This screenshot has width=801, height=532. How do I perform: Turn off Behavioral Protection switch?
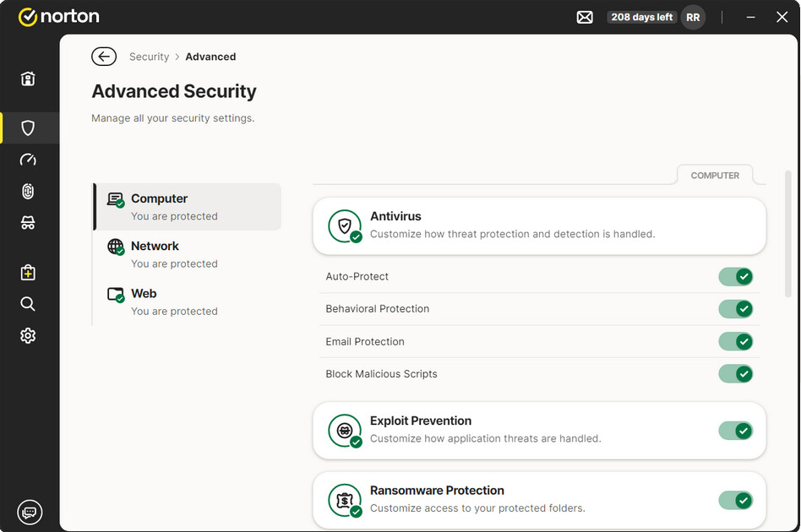click(735, 309)
